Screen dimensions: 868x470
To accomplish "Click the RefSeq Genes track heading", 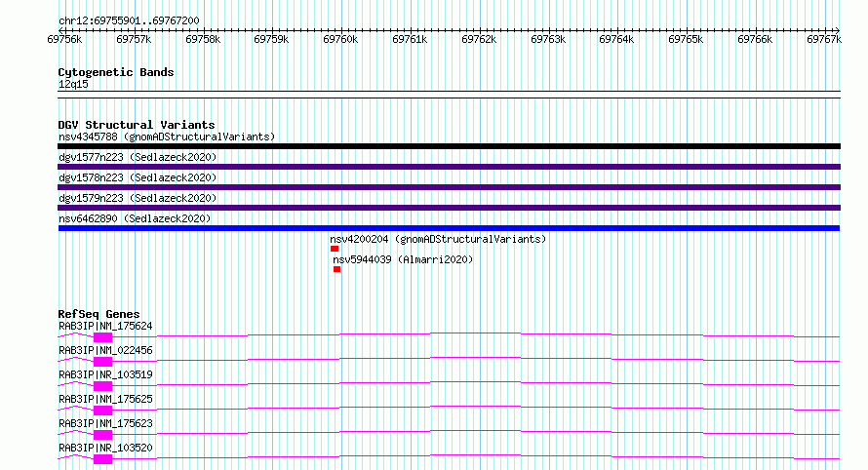I will (x=99, y=314).
